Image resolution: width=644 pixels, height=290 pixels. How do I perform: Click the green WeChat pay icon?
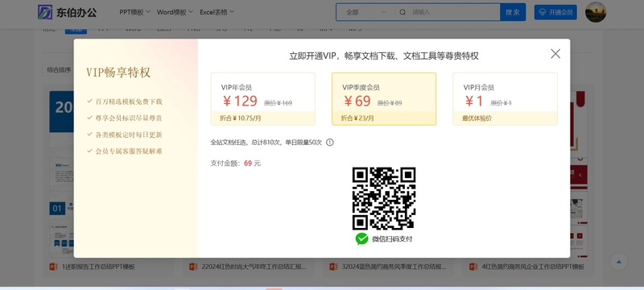point(361,238)
